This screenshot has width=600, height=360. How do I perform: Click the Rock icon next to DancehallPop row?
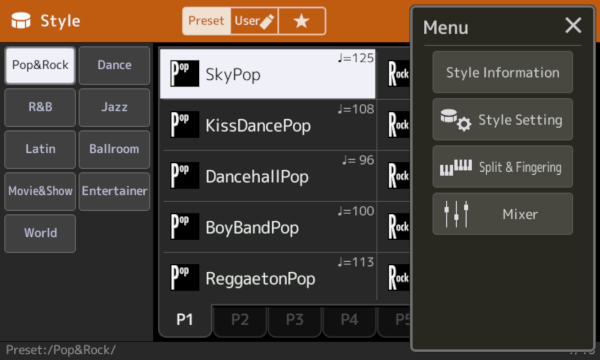tap(398, 175)
